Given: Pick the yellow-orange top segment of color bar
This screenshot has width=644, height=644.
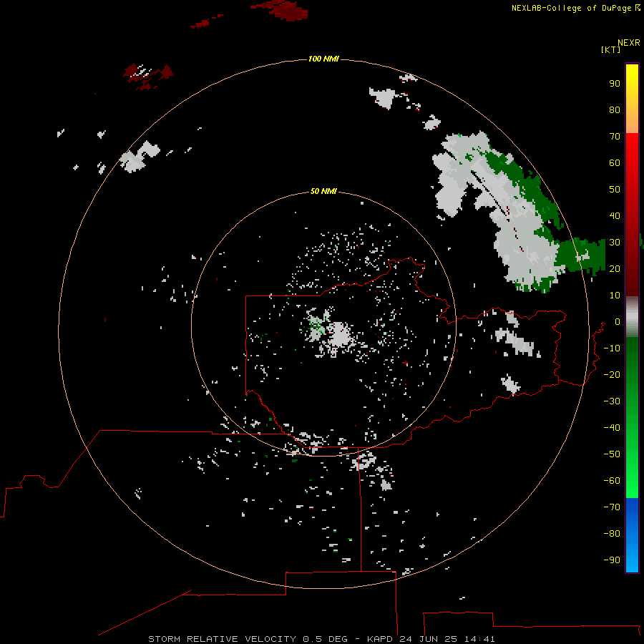Looking at the screenshot, I should 632,99.
